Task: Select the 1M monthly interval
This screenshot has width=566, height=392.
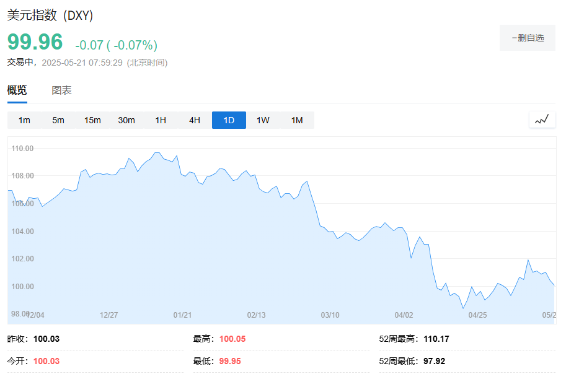Action: [297, 120]
